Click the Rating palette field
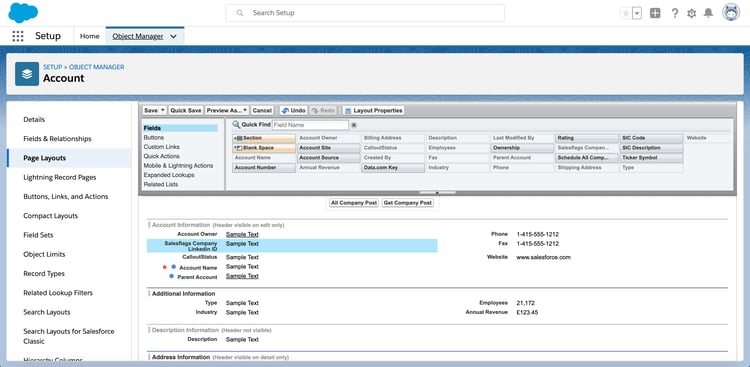750x367 pixels. click(587, 138)
